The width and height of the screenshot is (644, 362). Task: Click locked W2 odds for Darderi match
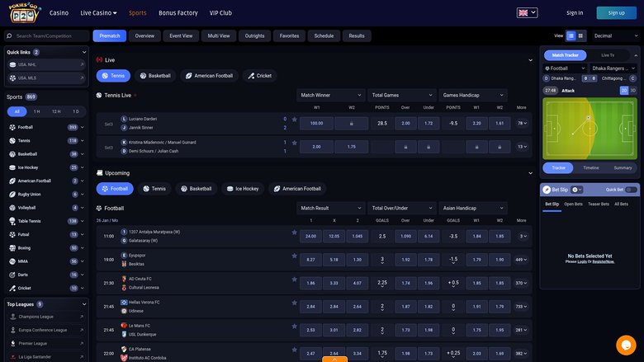point(352,124)
